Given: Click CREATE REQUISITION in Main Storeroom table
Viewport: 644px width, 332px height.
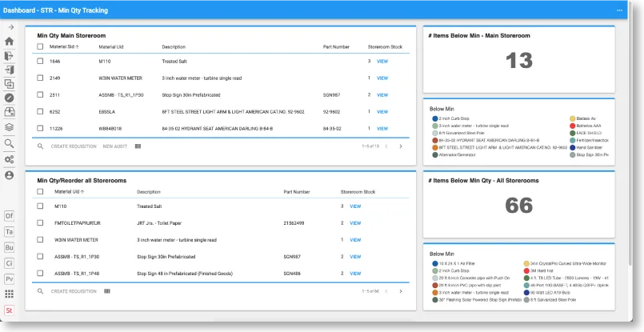Looking at the screenshot, I should point(74,146).
